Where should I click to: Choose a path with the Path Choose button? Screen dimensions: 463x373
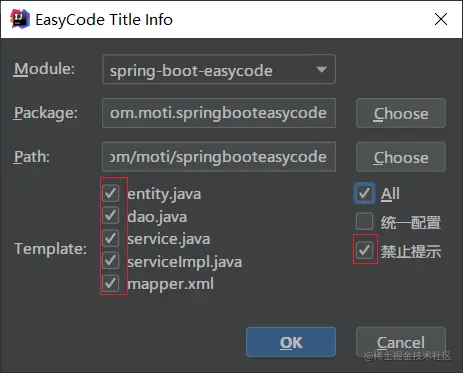pos(401,157)
